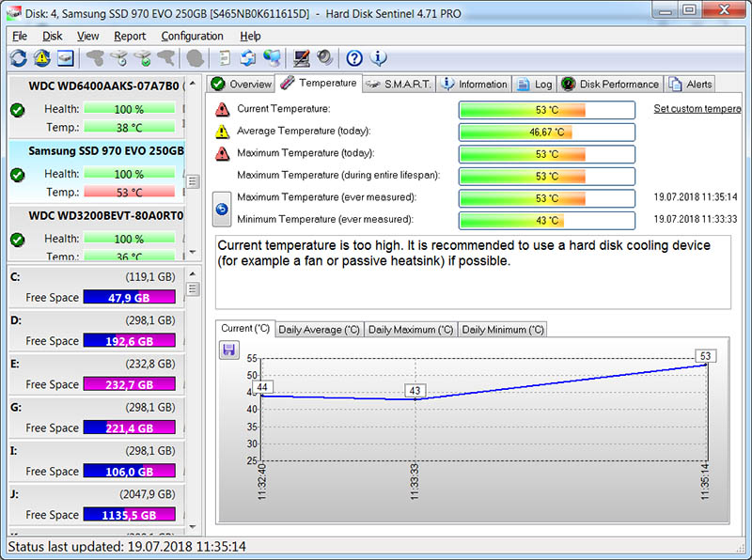The width and height of the screenshot is (752, 560).
Task: Click red warning icon beside Maximum Temperature today
Action: click(x=222, y=153)
